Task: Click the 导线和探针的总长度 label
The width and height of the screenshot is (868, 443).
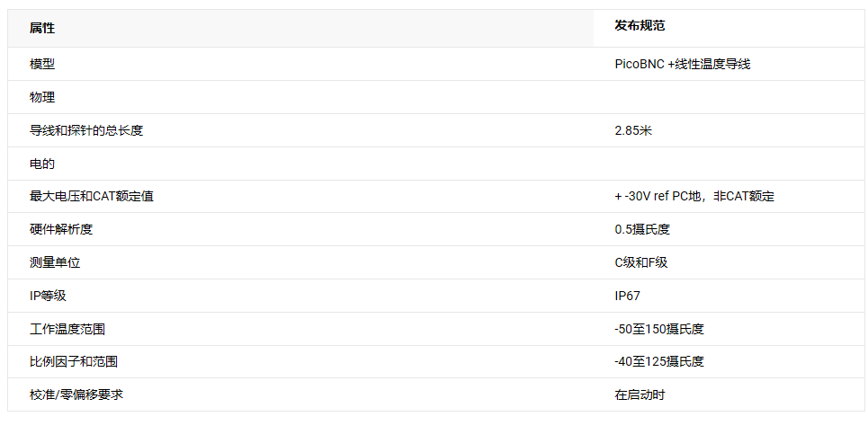Action: tap(86, 130)
